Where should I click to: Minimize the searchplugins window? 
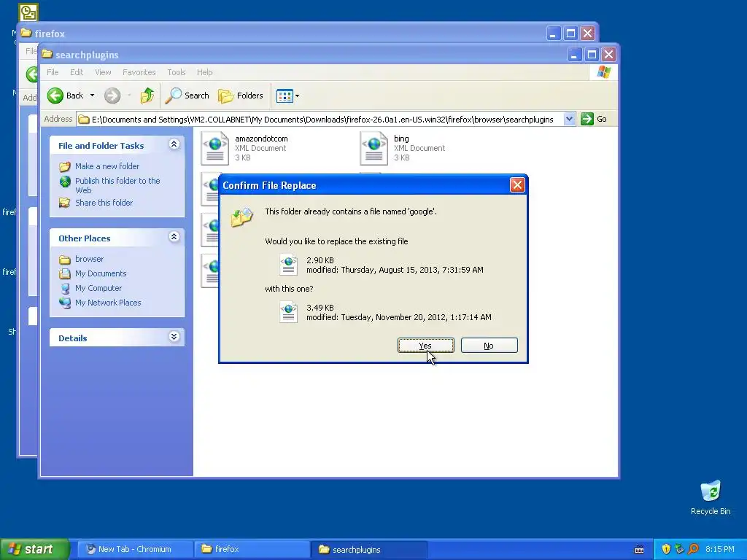pyautogui.click(x=574, y=54)
